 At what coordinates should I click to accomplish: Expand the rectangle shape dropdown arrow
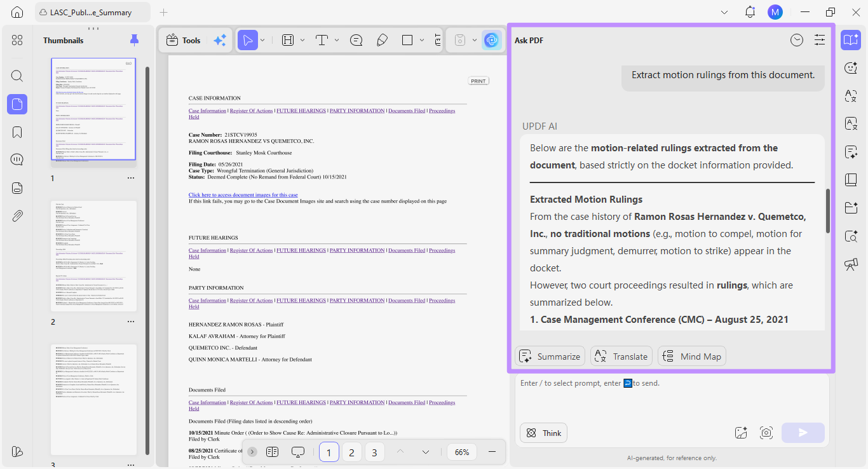(422, 40)
